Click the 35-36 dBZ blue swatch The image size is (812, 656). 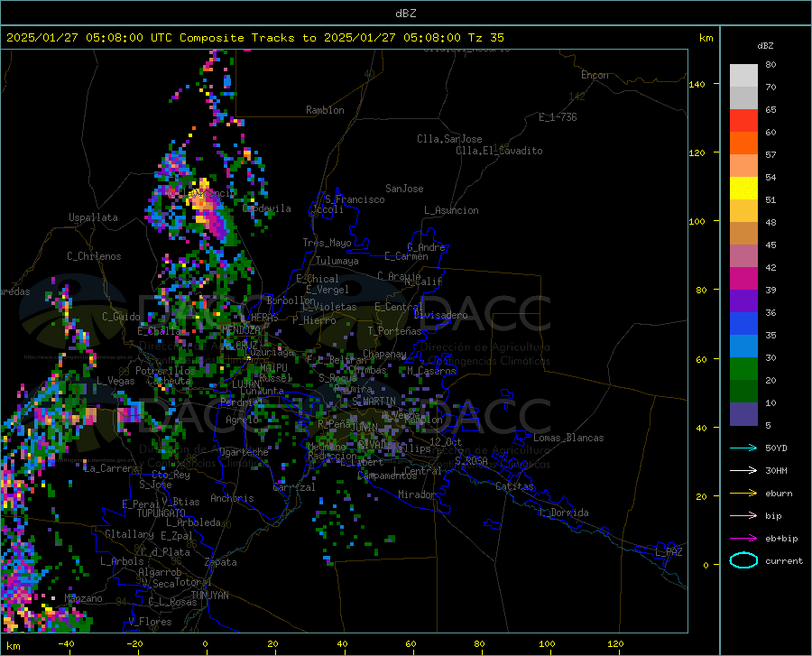tap(743, 324)
